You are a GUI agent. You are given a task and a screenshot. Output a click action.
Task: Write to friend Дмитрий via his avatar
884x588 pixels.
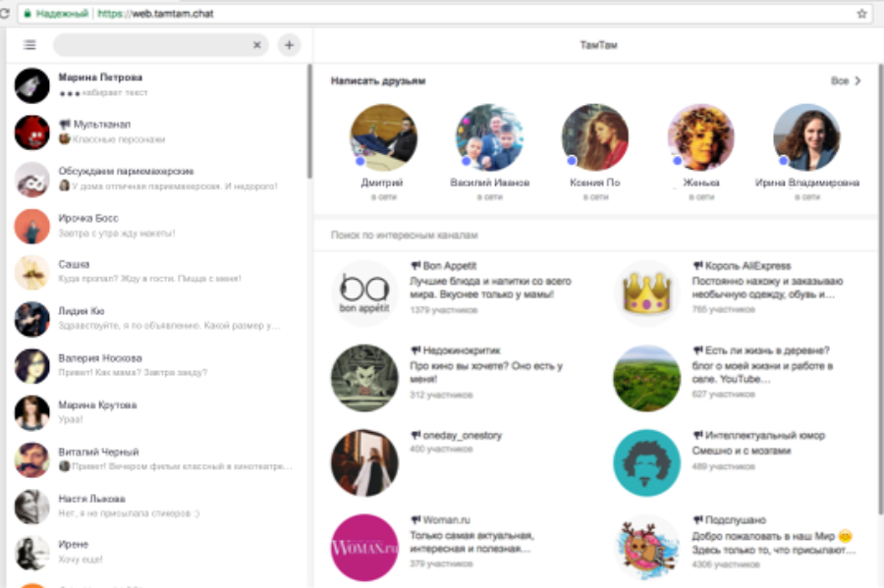pos(384,137)
